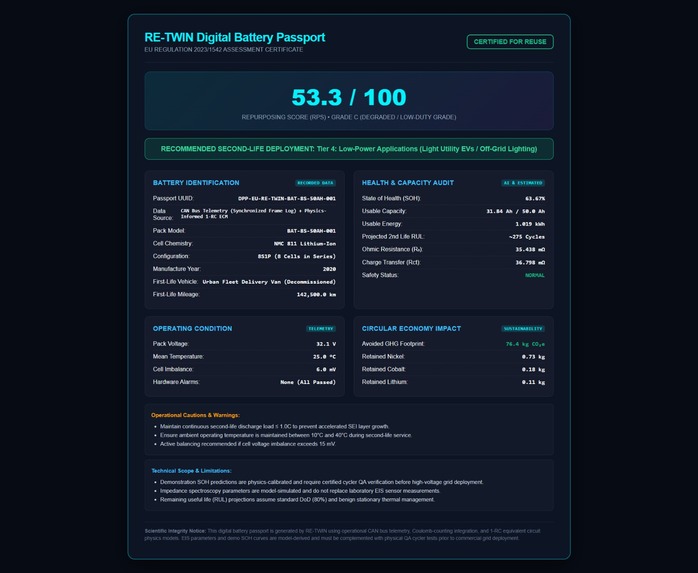Click the RECORDED DATA tag
The height and width of the screenshot is (573, 698).
tap(315, 183)
